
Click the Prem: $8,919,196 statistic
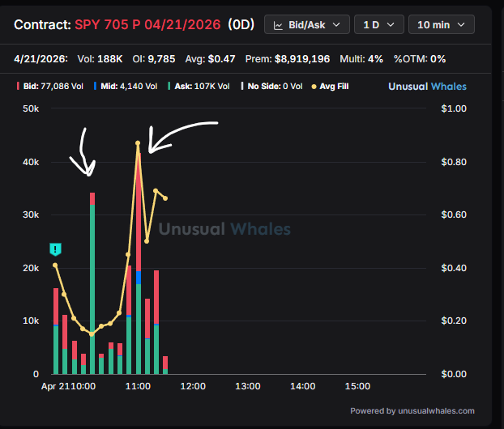point(288,59)
